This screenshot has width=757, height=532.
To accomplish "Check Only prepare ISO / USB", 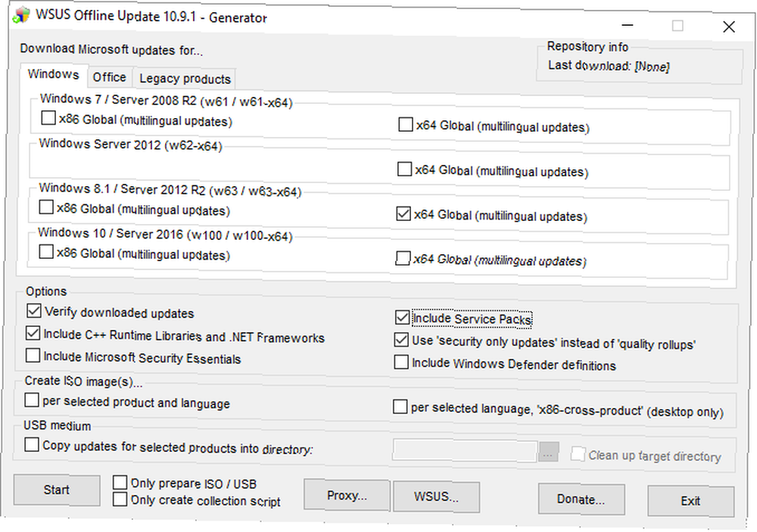I will coord(120,482).
